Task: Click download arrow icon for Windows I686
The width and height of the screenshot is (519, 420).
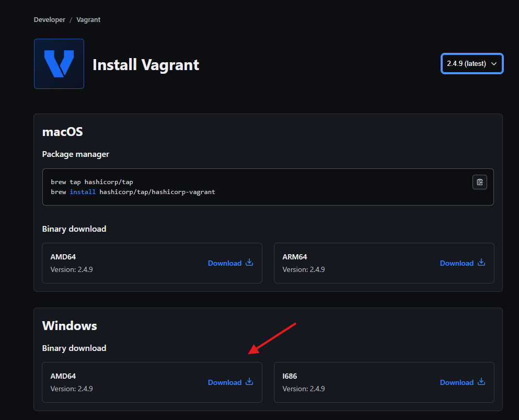Action: [481, 382]
